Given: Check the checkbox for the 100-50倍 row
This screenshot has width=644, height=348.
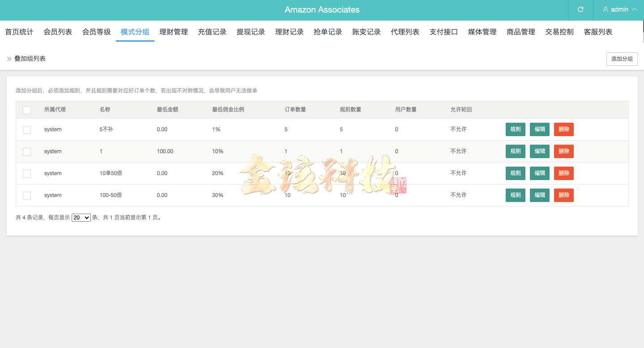Looking at the screenshot, I should (x=26, y=195).
